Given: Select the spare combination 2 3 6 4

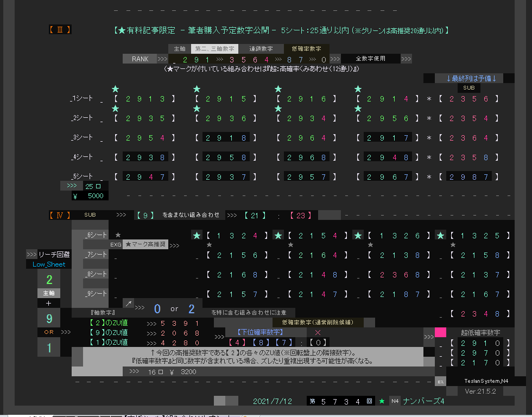Looking at the screenshot, I should click(468, 138).
